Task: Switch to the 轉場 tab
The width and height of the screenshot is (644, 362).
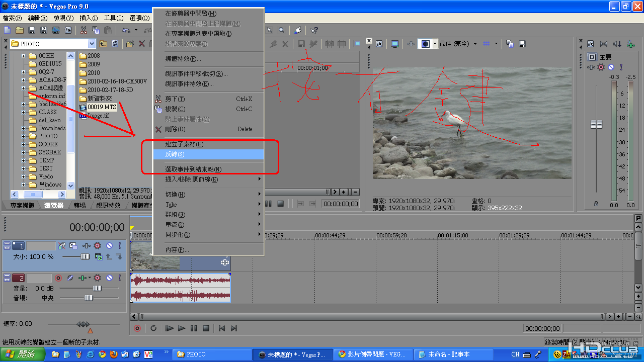Action: click(79, 205)
